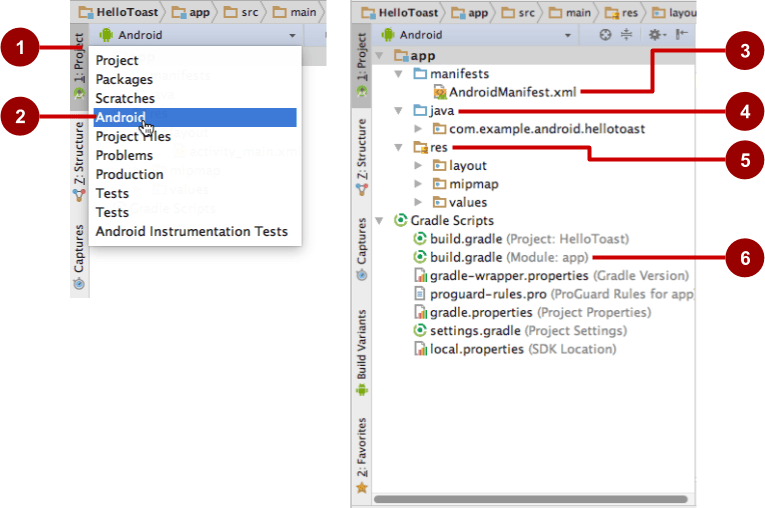Open the gear settings icon in right panel
765x508 pixels.
click(x=656, y=35)
